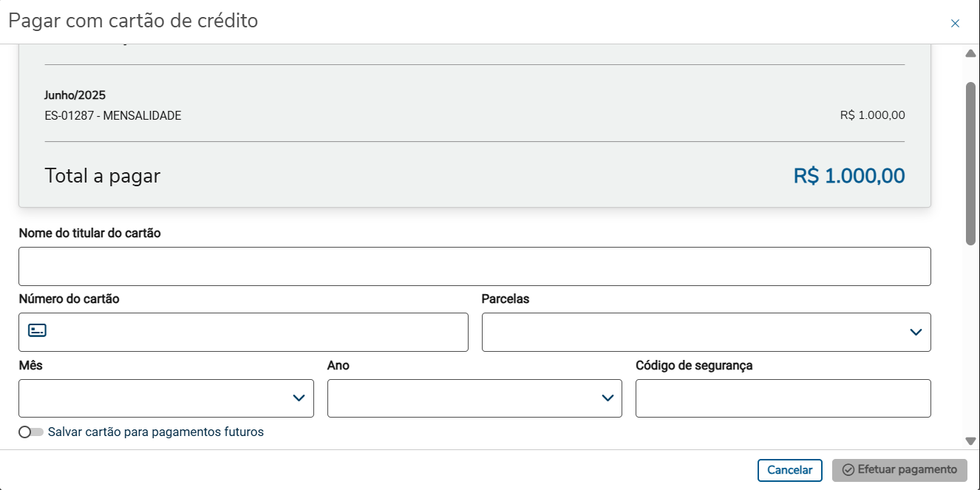Click Cancelar button
Viewport: 980px width, 490px height.
[x=789, y=470]
